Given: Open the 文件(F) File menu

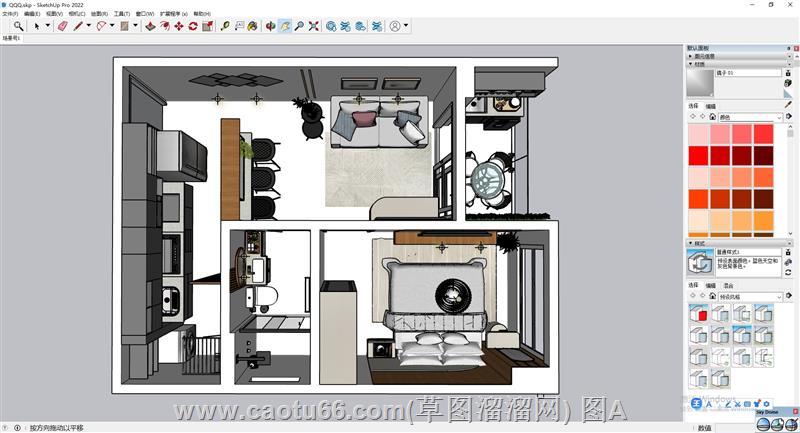Looking at the screenshot, I should (10, 14).
